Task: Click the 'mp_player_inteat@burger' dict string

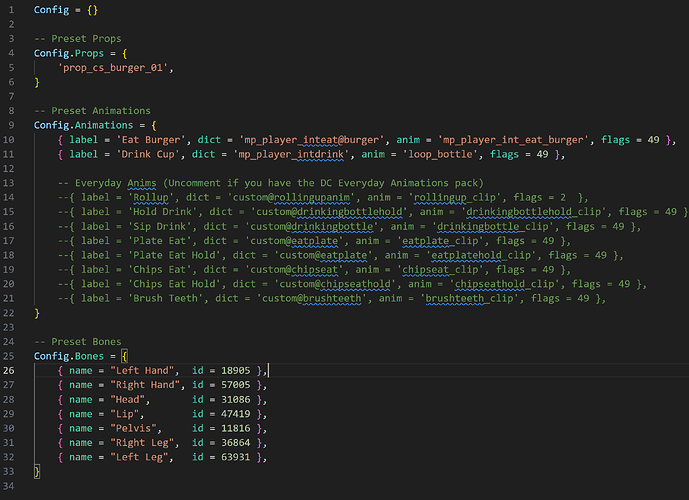Action: [x=312, y=140]
